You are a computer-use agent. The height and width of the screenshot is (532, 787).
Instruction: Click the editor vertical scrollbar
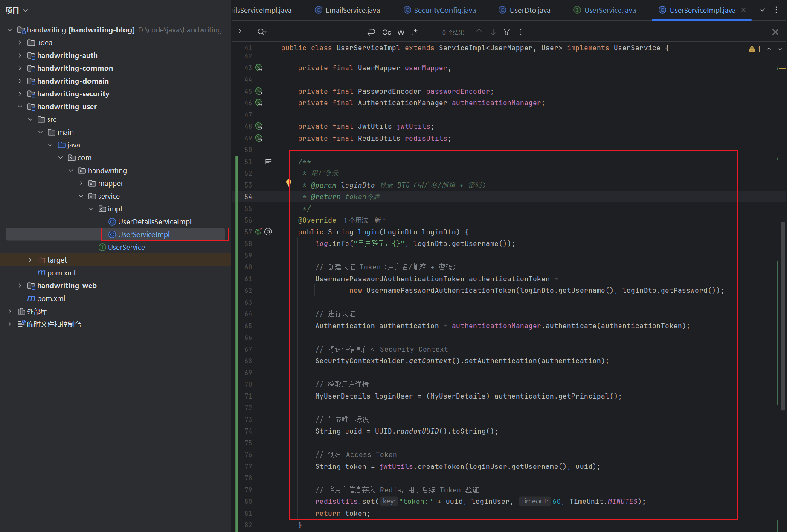[783, 315]
